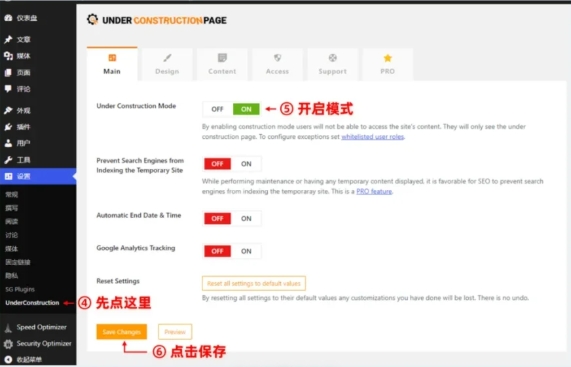The image size is (571, 367).
Task: Switch to the Design tab
Action: pyautogui.click(x=167, y=64)
